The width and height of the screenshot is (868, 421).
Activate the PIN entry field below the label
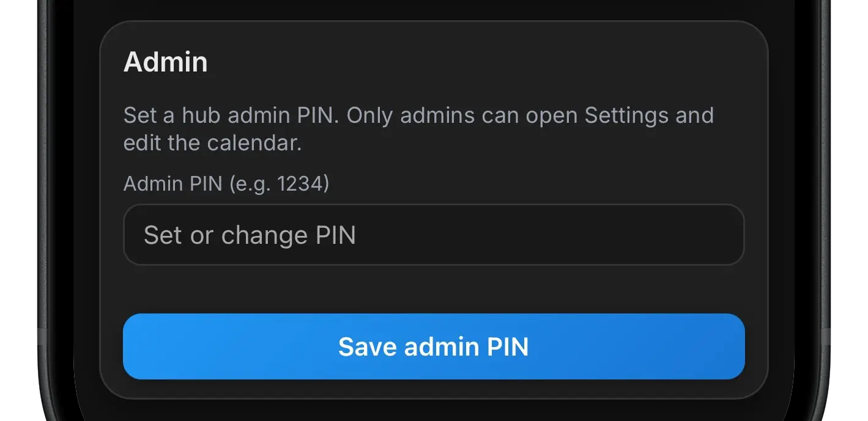pyautogui.click(x=433, y=235)
